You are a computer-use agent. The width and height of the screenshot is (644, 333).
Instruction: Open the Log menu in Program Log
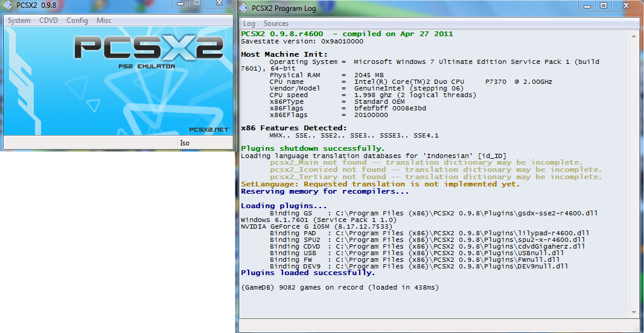(x=249, y=24)
